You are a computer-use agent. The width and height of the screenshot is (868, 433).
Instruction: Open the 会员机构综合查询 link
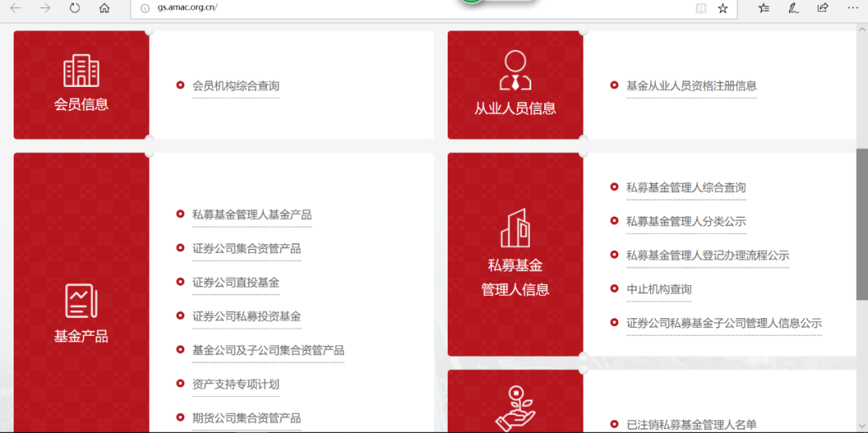point(235,86)
